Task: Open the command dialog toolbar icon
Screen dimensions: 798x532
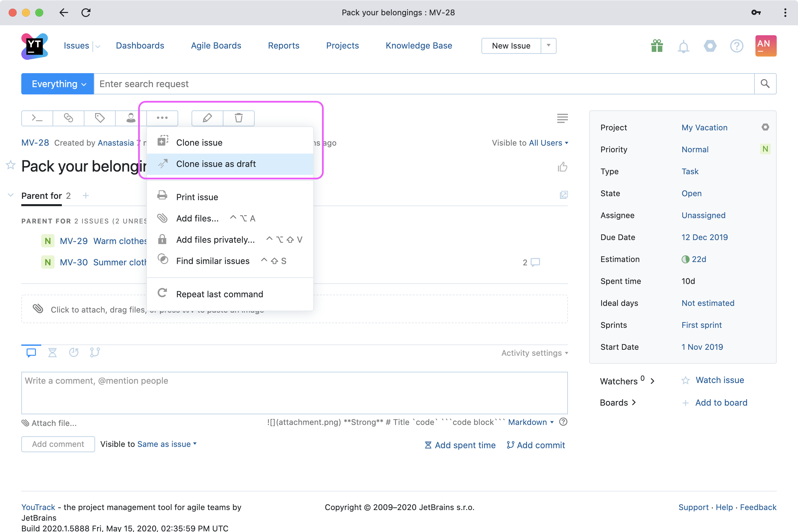Action: click(37, 118)
